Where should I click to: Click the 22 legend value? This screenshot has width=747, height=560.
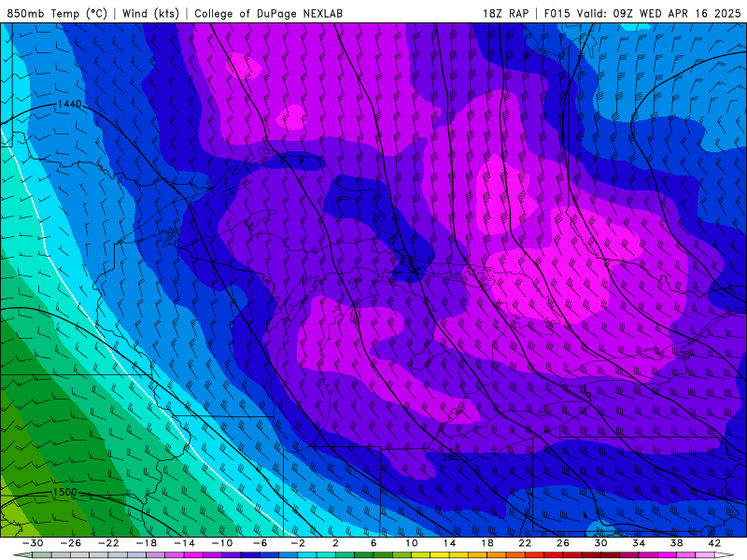click(525, 543)
